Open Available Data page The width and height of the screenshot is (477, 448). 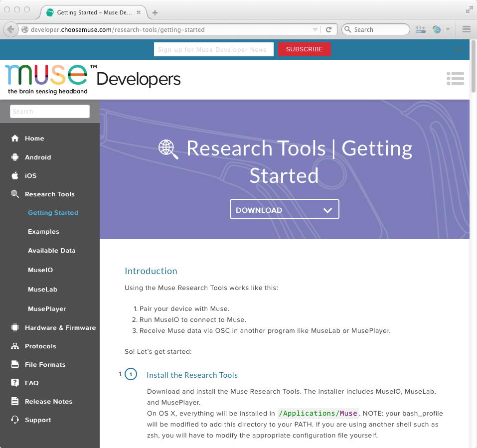pyautogui.click(x=52, y=250)
